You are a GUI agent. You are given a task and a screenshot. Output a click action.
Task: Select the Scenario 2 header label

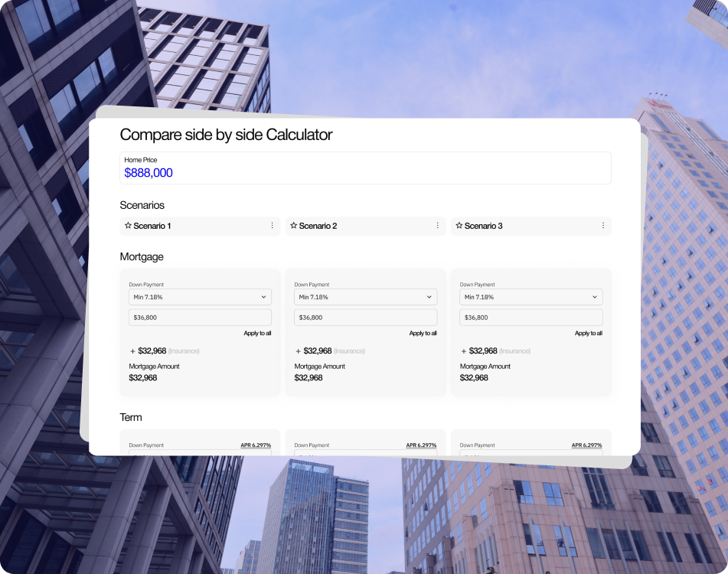318,226
